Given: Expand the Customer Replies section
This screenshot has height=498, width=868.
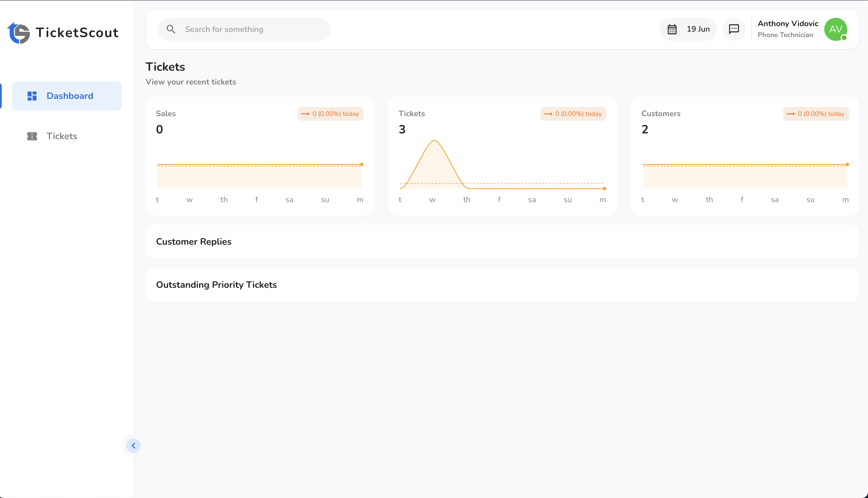Looking at the screenshot, I should pyautogui.click(x=194, y=242).
